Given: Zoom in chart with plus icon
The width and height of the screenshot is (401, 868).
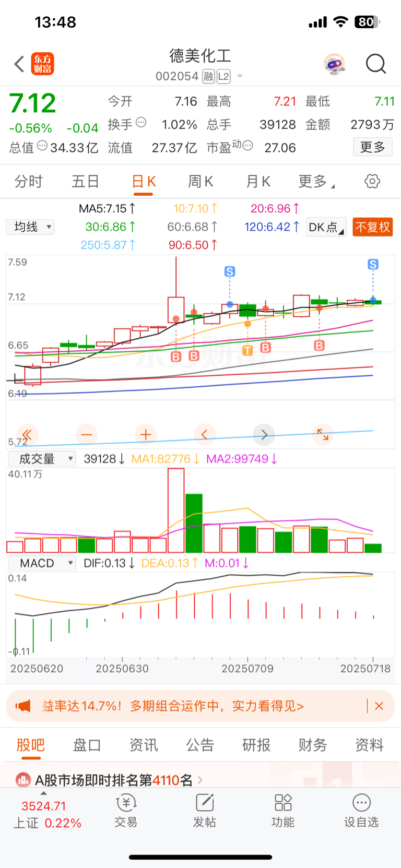Looking at the screenshot, I should tap(146, 434).
